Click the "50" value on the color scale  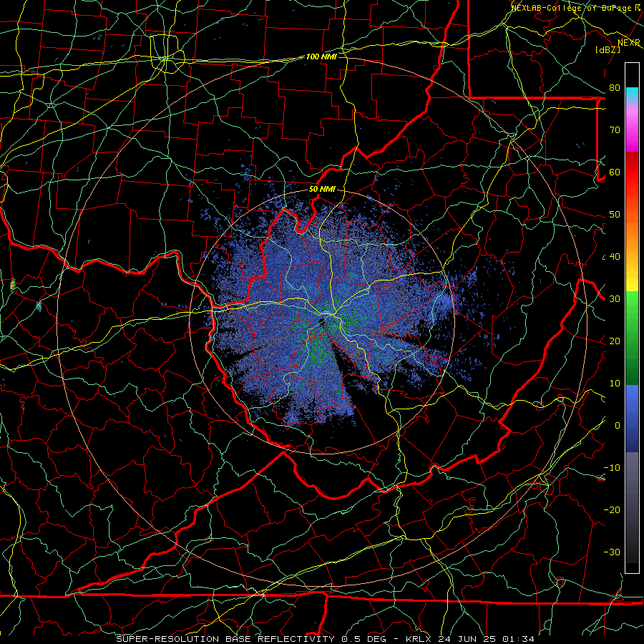(x=615, y=215)
